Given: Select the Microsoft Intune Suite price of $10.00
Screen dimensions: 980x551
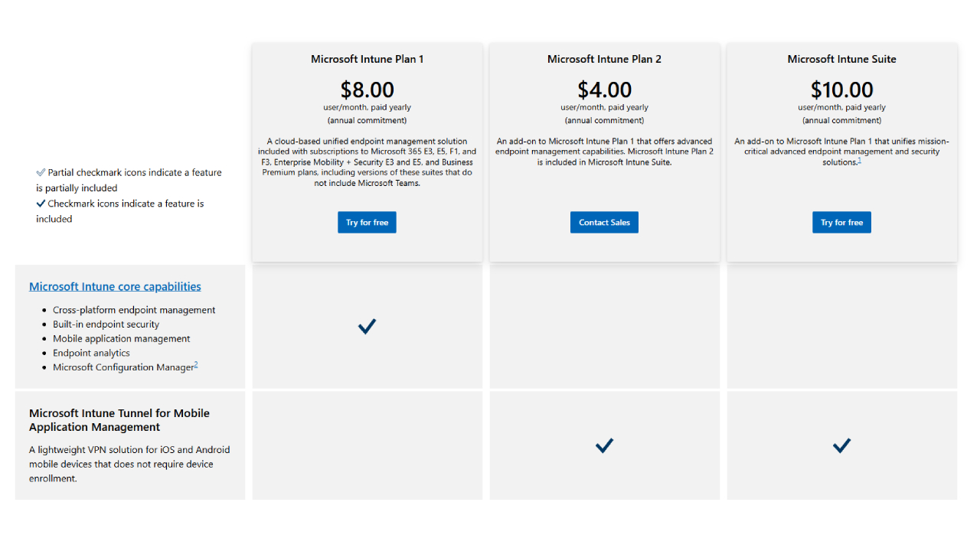Looking at the screenshot, I should point(841,90).
